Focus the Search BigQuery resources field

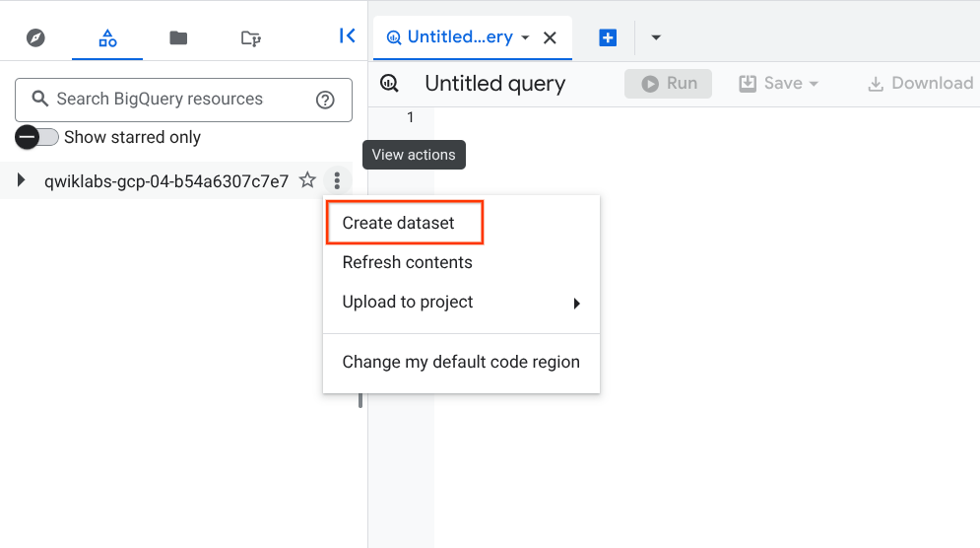tap(184, 101)
